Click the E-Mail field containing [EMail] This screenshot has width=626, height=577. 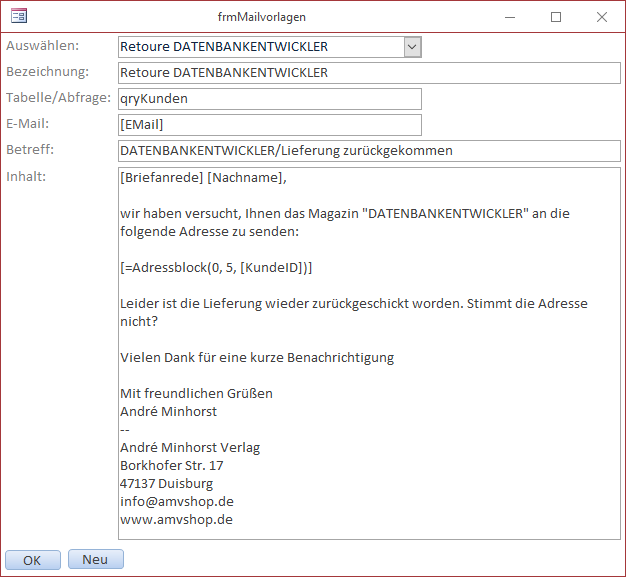click(x=270, y=125)
